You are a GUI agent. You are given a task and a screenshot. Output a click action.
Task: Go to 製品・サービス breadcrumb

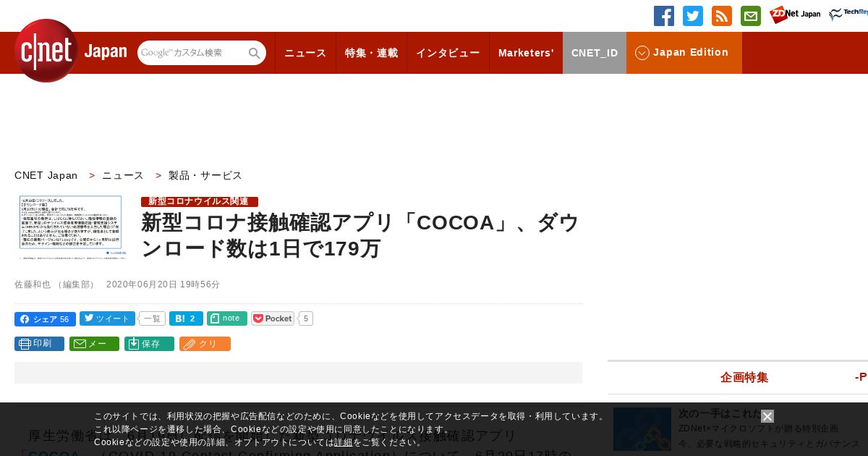pos(205,175)
